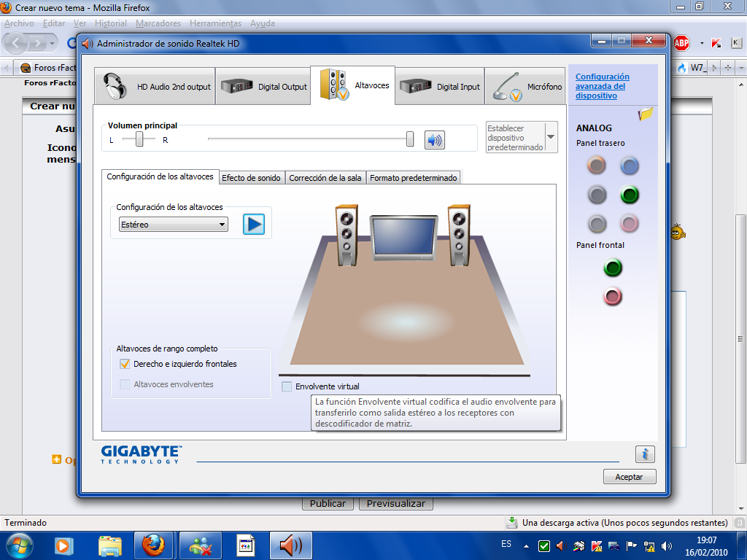Click the pink front panel jack
This screenshot has width=747, height=560.
[x=613, y=297]
